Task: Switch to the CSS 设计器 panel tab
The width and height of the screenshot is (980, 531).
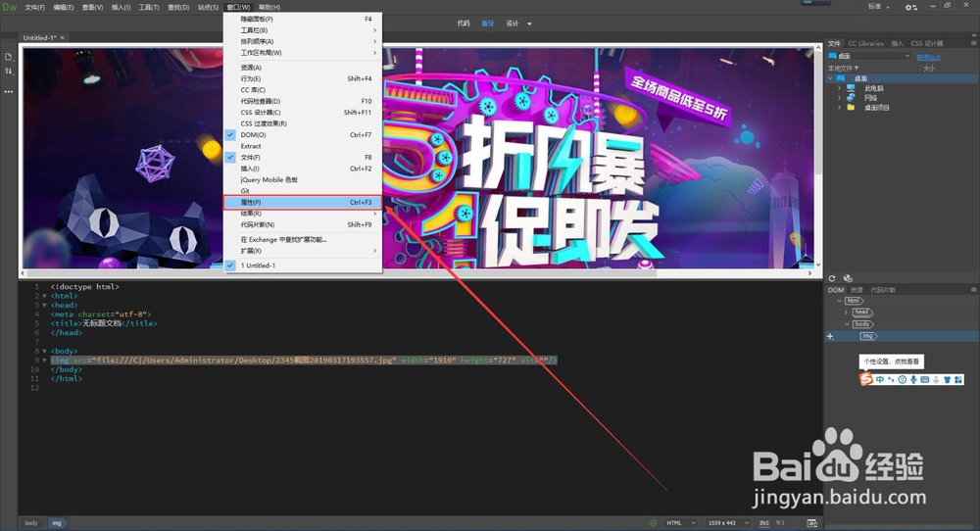Action: 927,43
